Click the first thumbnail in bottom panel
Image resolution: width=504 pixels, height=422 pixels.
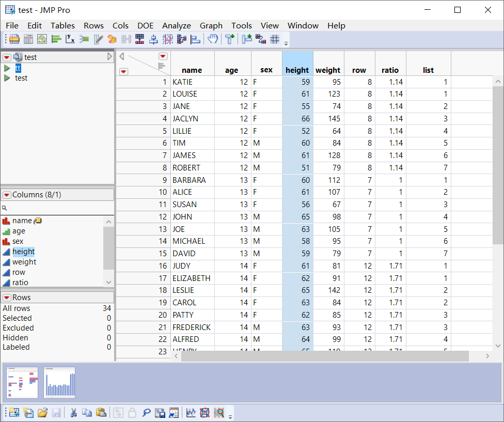(x=22, y=383)
